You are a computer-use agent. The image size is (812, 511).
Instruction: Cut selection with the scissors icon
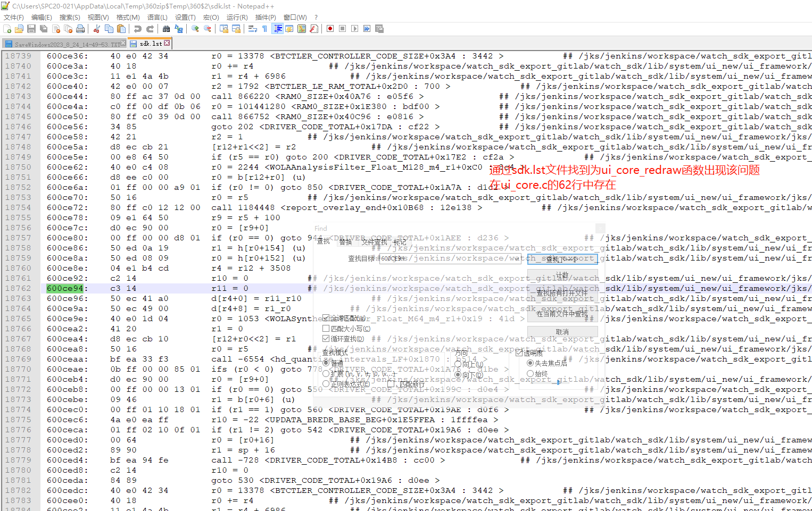tap(97, 29)
